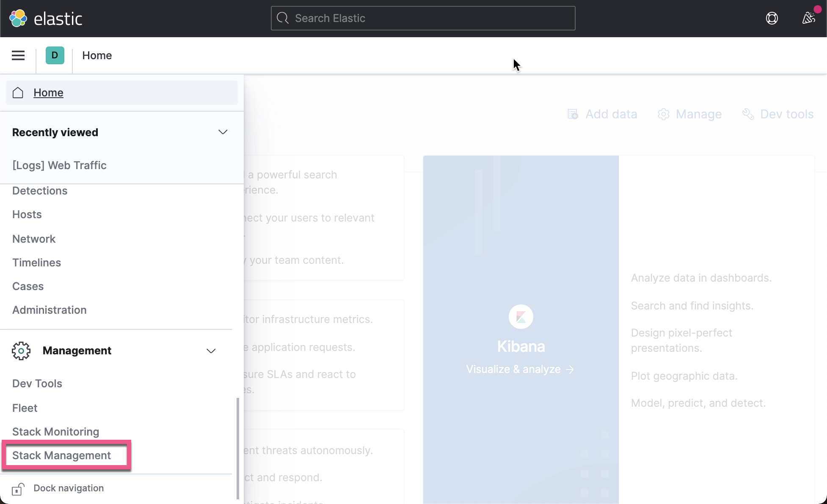Open the Fleet nav item

[25, 408]
